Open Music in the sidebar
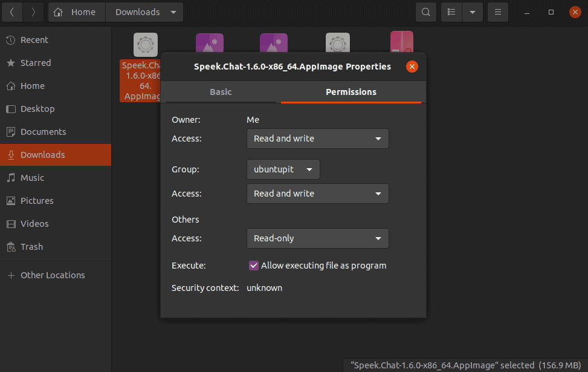 click(56, 178)
